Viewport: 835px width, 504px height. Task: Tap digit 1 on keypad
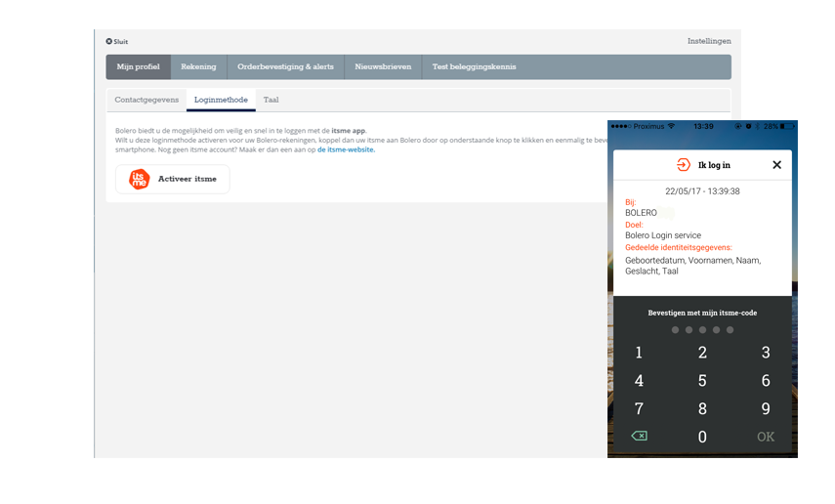[639, 353]
